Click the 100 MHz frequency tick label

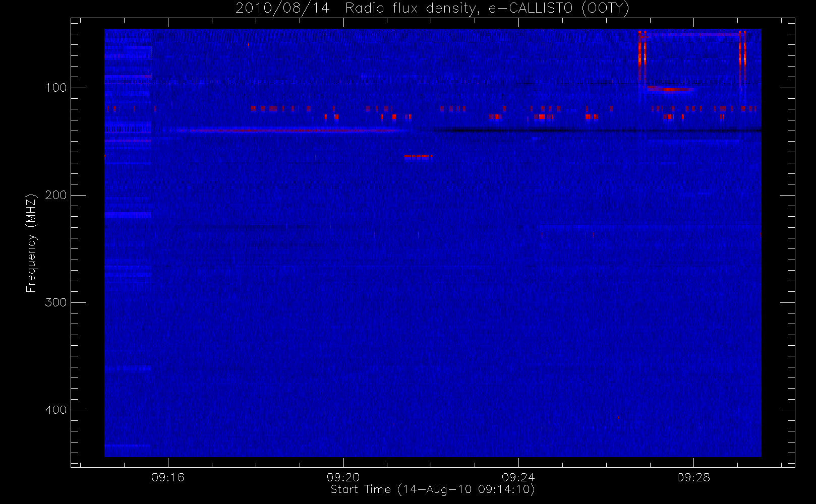click(56, 88)
